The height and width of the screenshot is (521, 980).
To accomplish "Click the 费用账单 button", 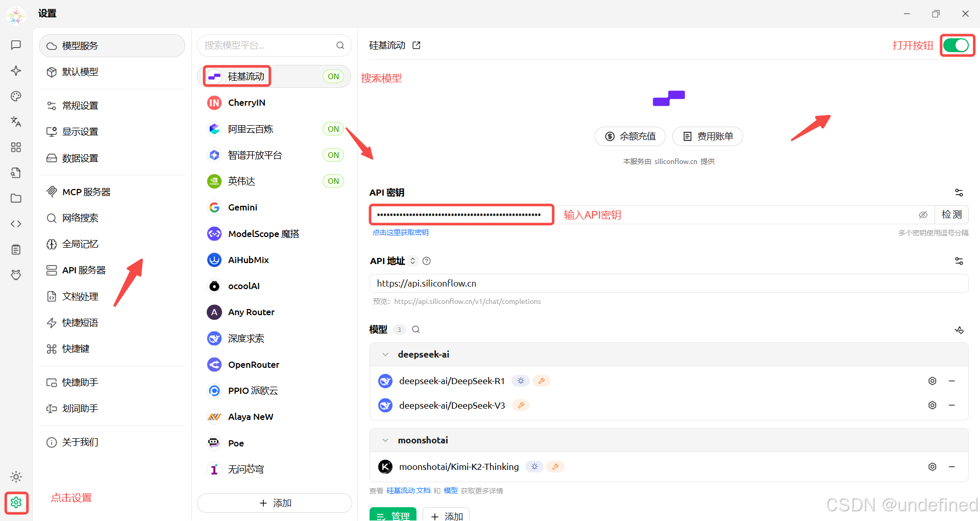I will coord(707,136).
